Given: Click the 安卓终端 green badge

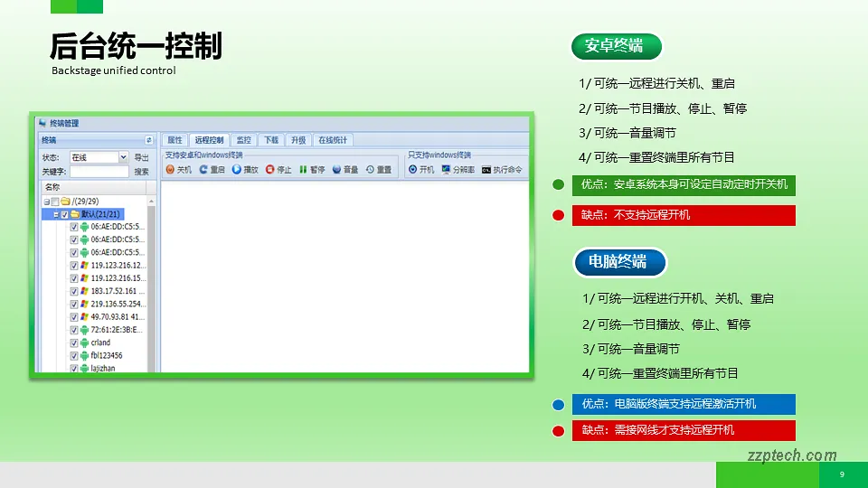Looking at the screenshot, I should tap(616, 46).
